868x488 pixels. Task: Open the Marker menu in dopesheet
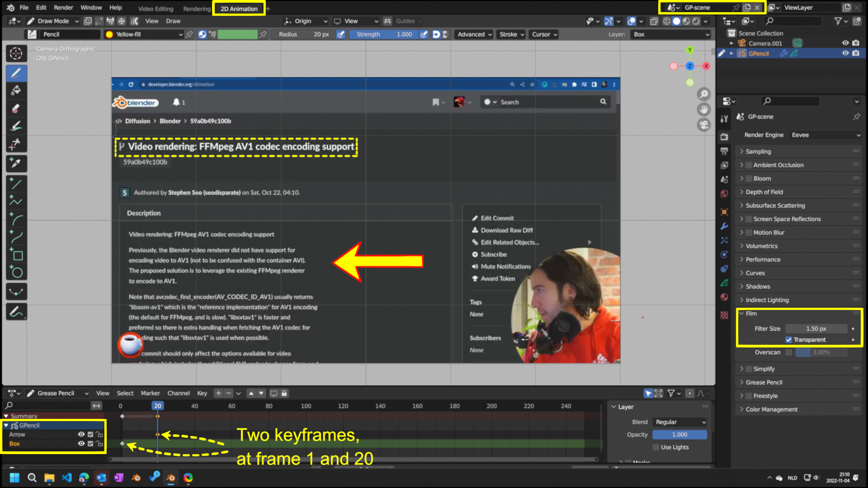[151, 394]
